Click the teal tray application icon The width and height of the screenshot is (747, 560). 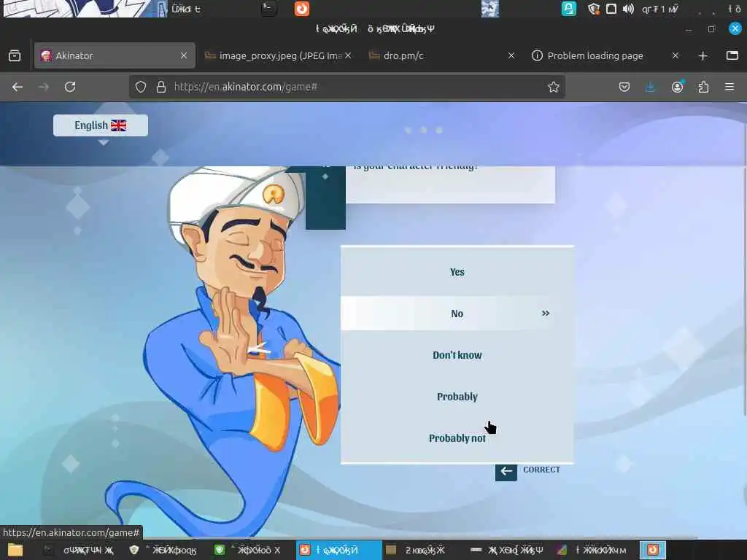tap(569, 9)
